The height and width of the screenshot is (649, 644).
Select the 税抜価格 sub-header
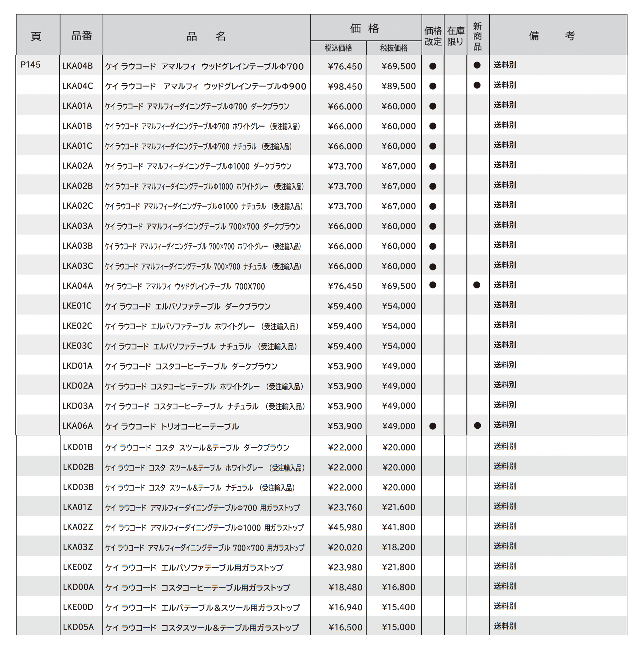click(394, 48)
